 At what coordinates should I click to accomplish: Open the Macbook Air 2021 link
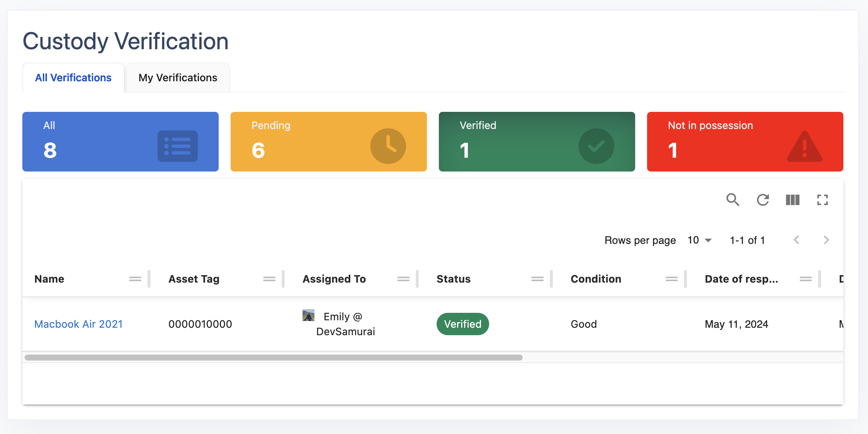[79, 324]
